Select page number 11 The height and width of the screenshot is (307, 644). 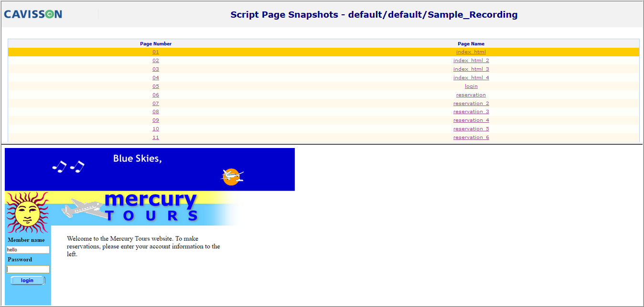[156, 138]
